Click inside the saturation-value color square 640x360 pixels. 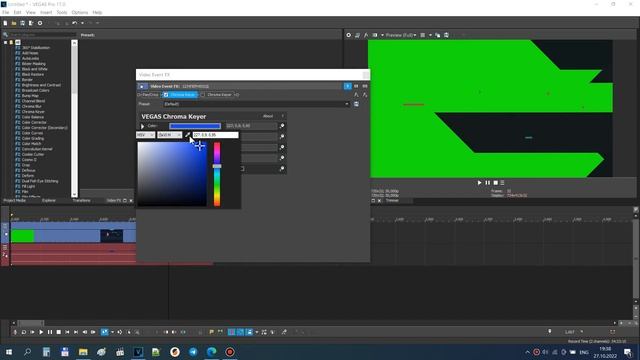click(172, 174)
